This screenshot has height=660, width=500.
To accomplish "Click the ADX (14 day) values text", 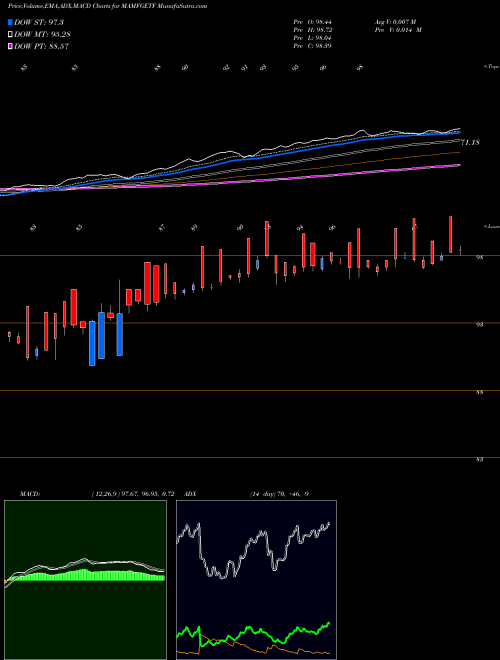I will [279, 494].
